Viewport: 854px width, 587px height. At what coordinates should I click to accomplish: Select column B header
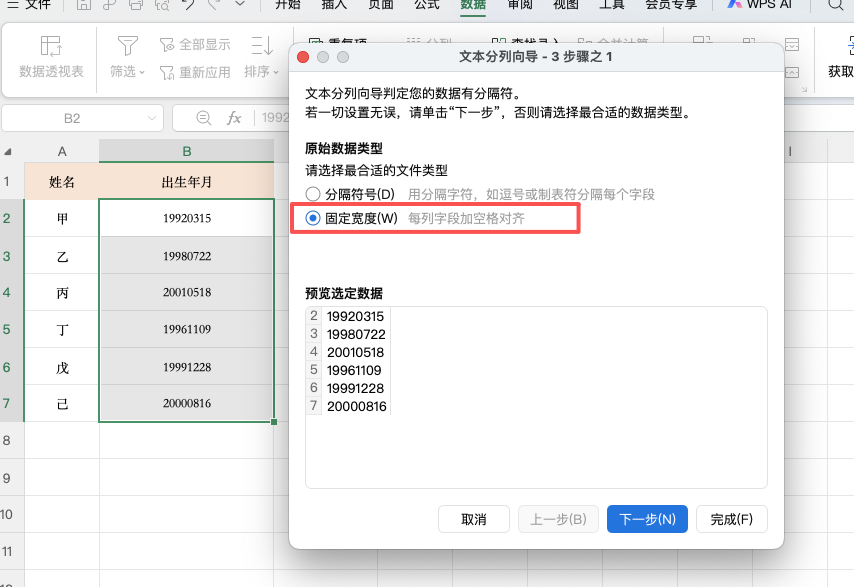click(187, 151)
